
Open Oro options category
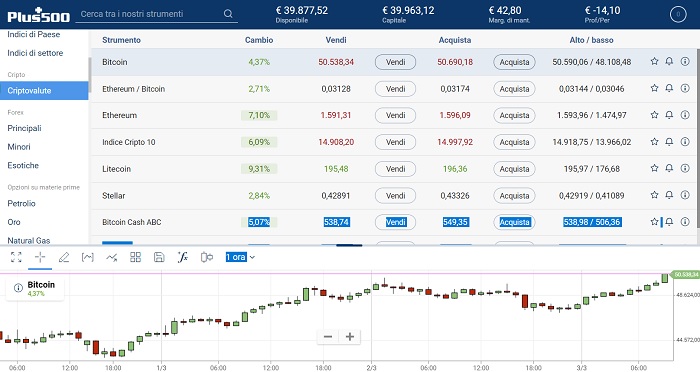pos(14,222)
